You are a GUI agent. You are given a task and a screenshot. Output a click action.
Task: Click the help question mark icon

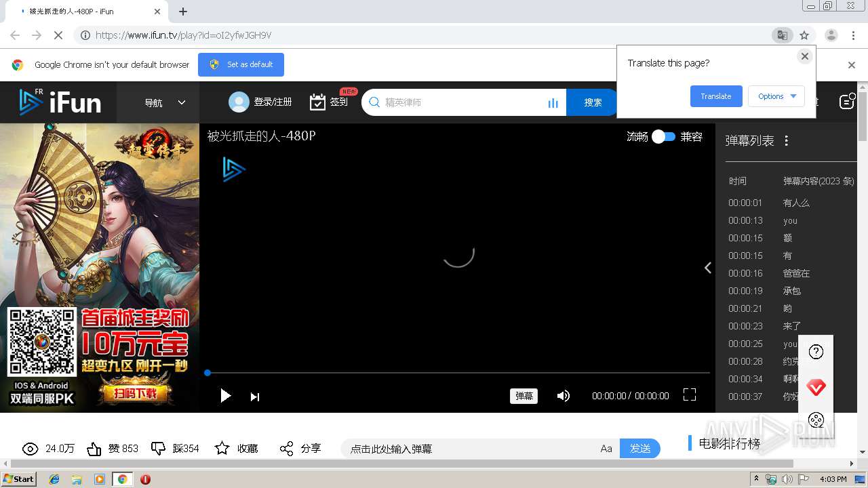point(816,352)
